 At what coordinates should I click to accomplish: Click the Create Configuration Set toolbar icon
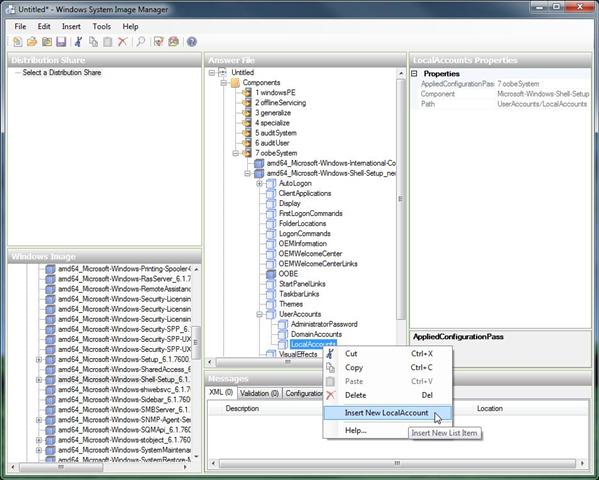tap(173, 42)
